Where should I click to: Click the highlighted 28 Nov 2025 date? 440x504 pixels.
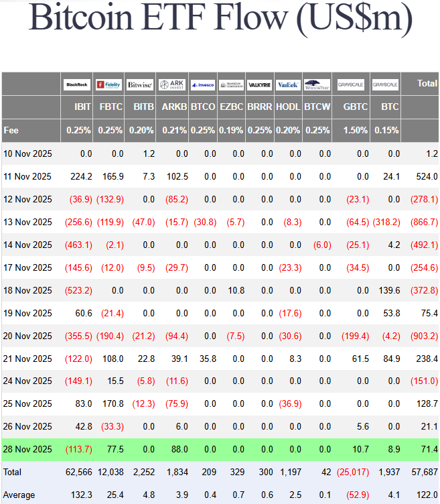[x=27, y=449]
